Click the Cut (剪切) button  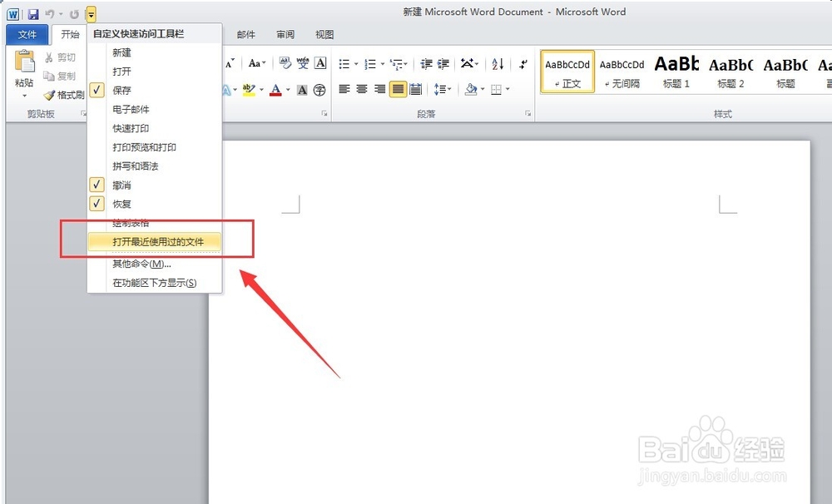60,57
